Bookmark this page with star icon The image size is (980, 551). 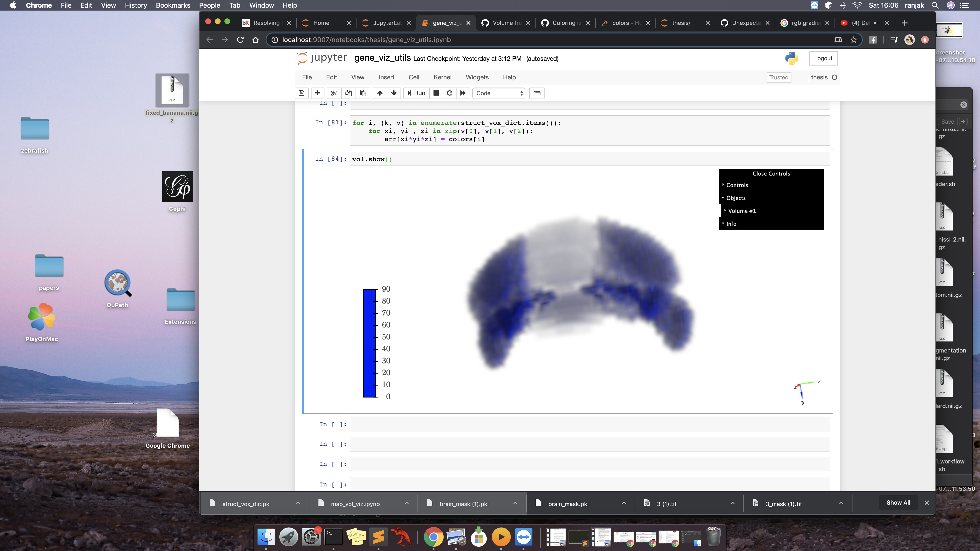[x=853, y=39]
